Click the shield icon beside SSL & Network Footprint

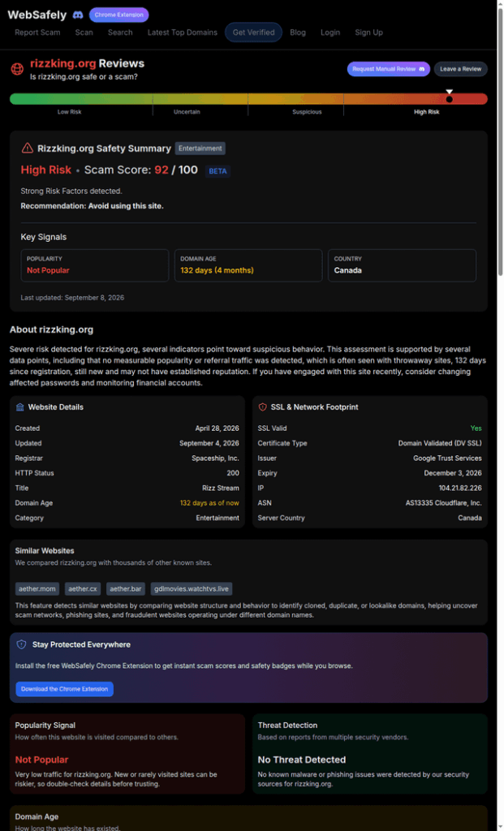[262, 407]
